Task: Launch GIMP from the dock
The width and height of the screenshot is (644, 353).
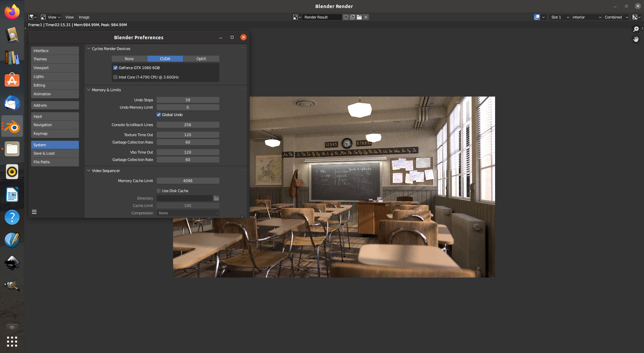Action: tap(12, 286)
